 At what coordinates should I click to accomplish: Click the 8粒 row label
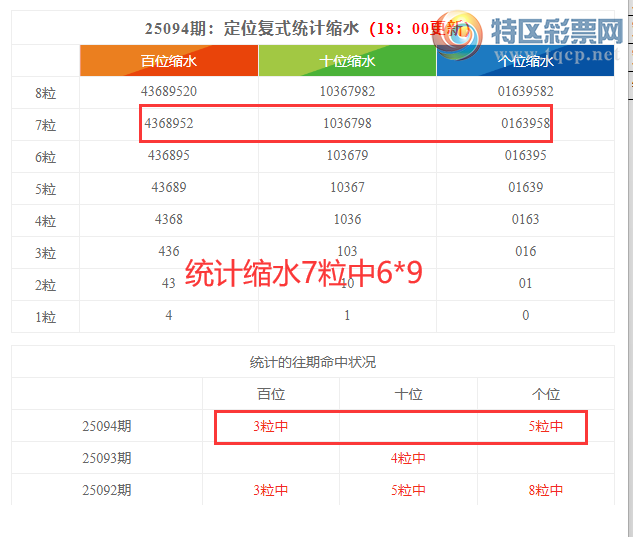[x=45, y=92]
